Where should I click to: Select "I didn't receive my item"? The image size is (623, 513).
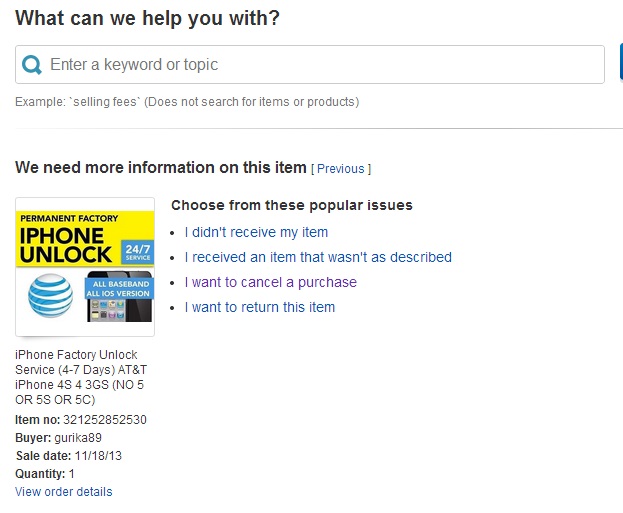[x=256, y=232]
